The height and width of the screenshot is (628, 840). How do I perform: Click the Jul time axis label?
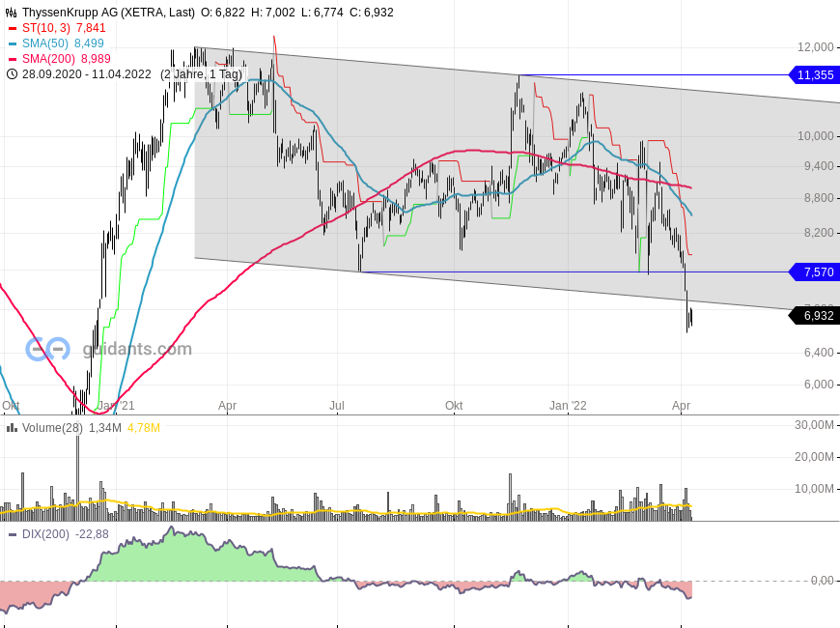(x=337, y=406)
